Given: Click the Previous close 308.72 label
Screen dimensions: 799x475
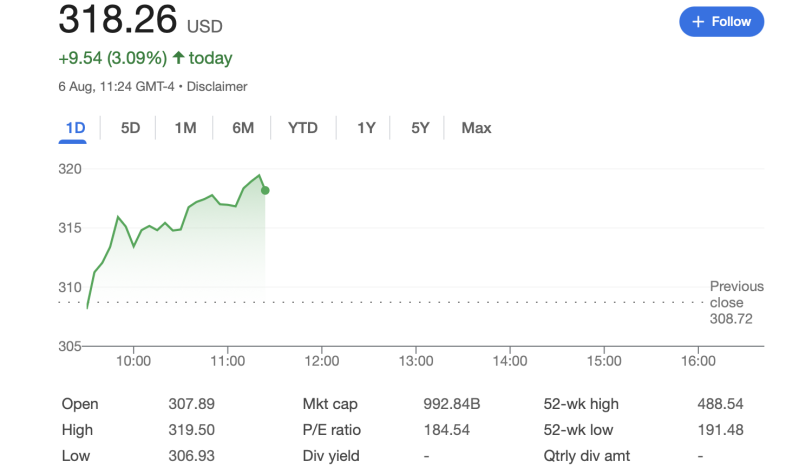Looking at the screenshot, I should pyautogui.click(x=736, y=302).
